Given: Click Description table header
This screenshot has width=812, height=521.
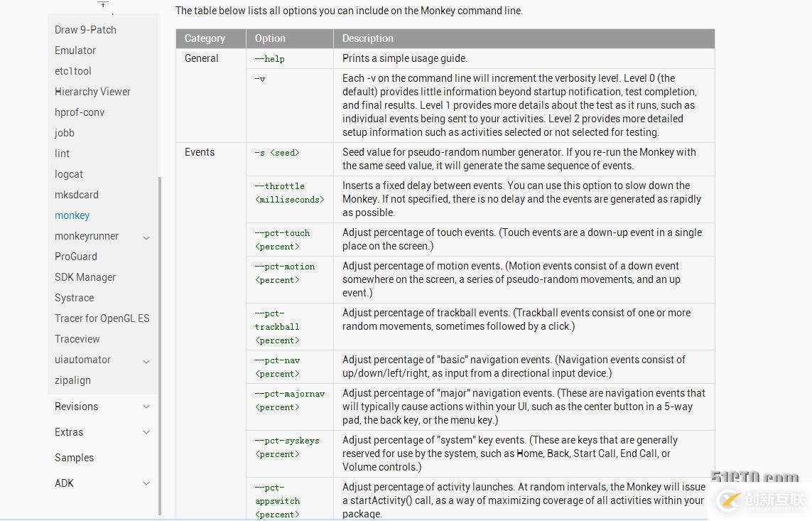Looking at the screenshot, I should point(524,38).
